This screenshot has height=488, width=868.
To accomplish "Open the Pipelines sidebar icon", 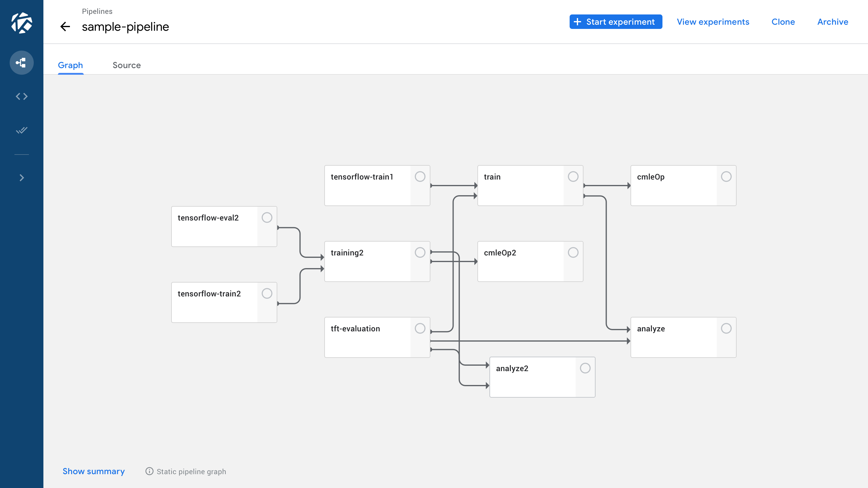I will [22, 62].
